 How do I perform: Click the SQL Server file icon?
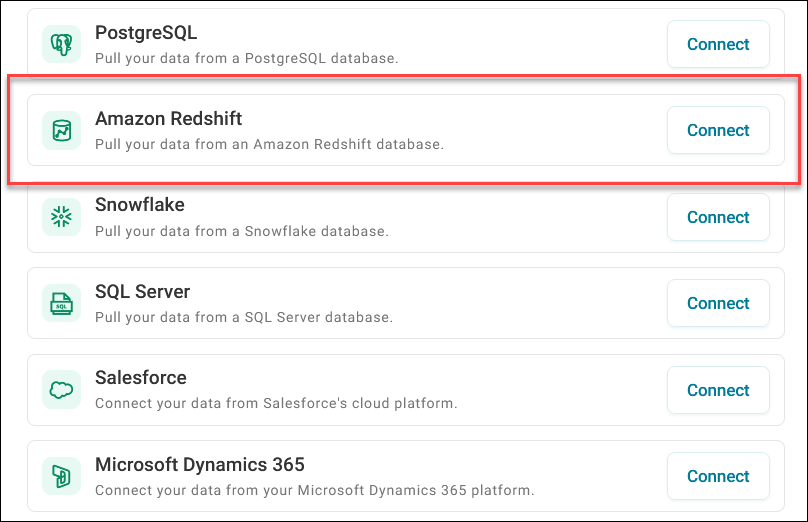(61, 303)
